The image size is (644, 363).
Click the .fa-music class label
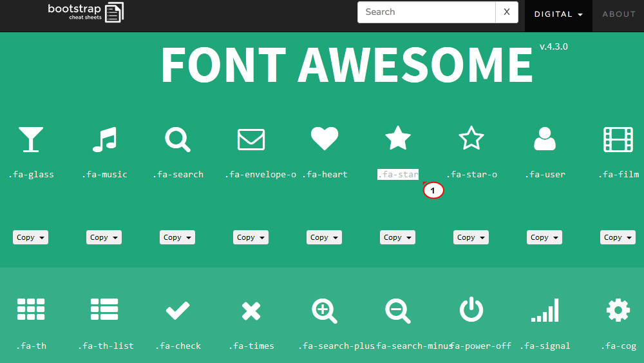(x=104, y=174)
